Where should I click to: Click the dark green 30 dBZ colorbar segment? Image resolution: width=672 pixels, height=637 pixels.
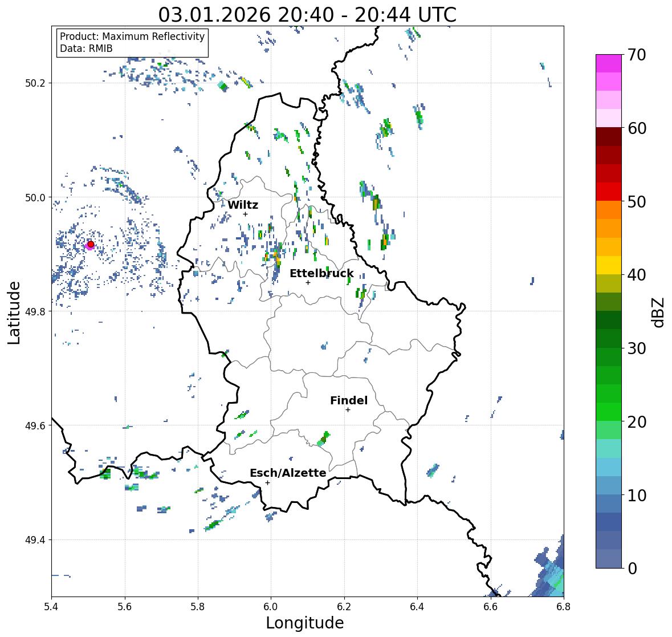point(609,338)
